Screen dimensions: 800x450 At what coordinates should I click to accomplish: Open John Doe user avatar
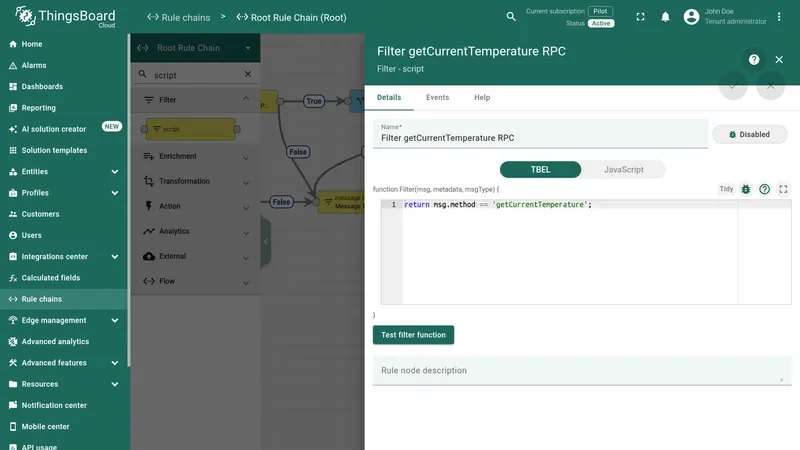point(691,17)
